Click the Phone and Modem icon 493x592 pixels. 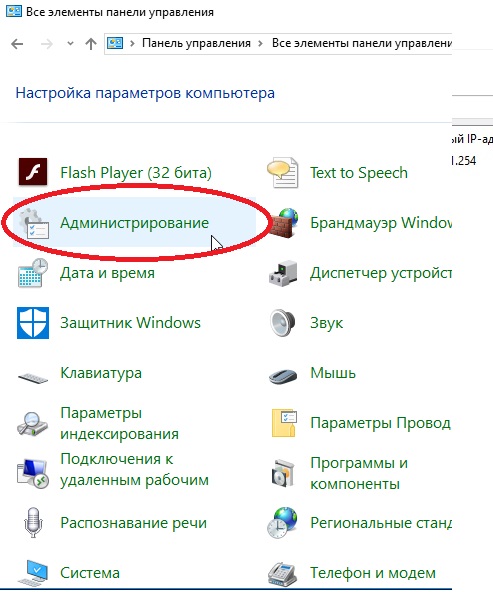[x=282, y=574]
